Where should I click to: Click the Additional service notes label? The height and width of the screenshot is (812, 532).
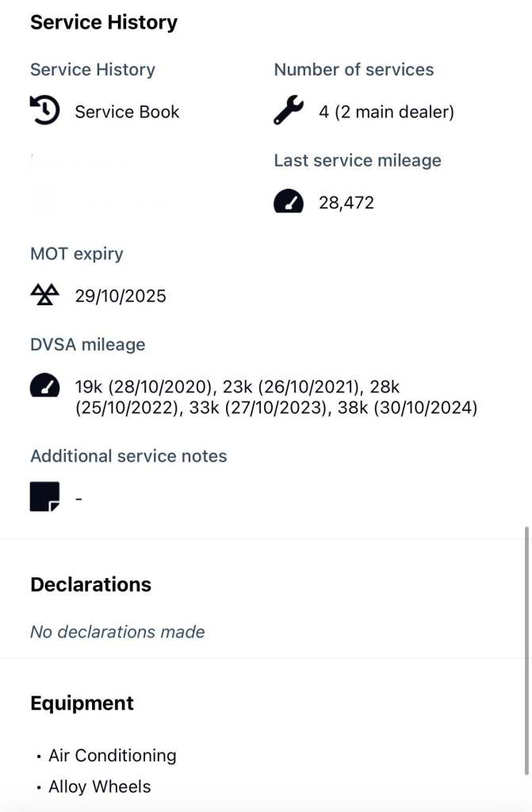coord(128,456)
